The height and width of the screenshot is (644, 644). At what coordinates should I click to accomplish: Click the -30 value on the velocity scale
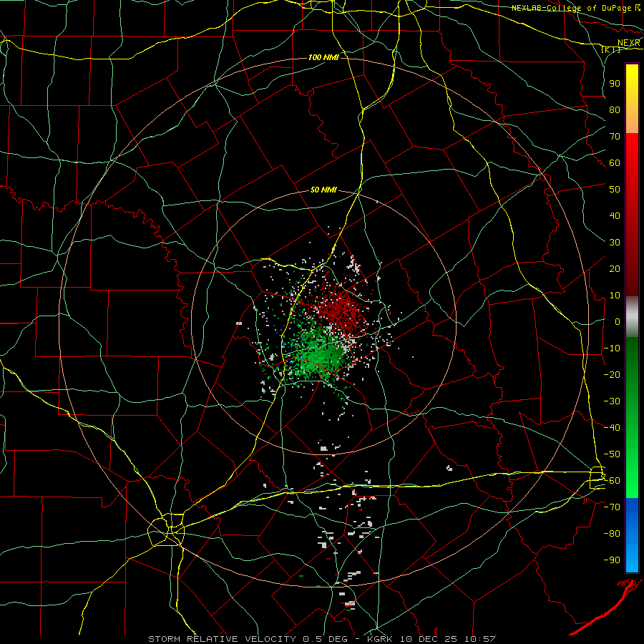click(x=612, y=401)
